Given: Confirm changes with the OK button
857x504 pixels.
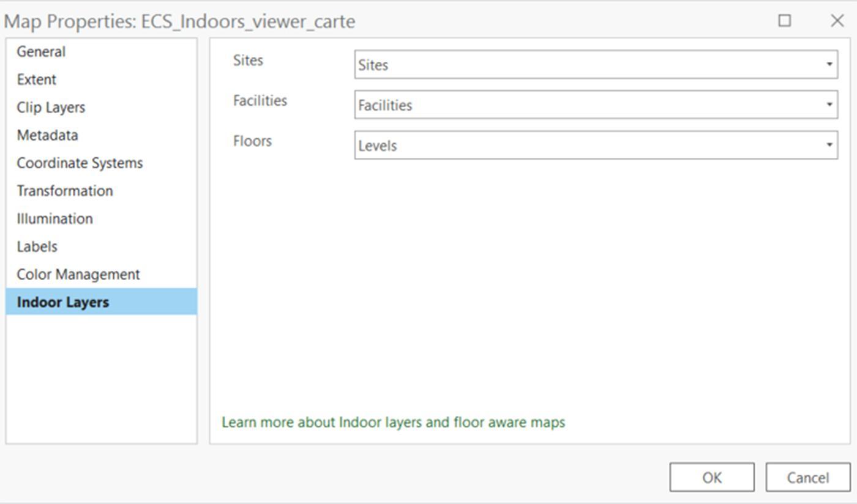Looking at the screenshot, I should click(711, 478).
